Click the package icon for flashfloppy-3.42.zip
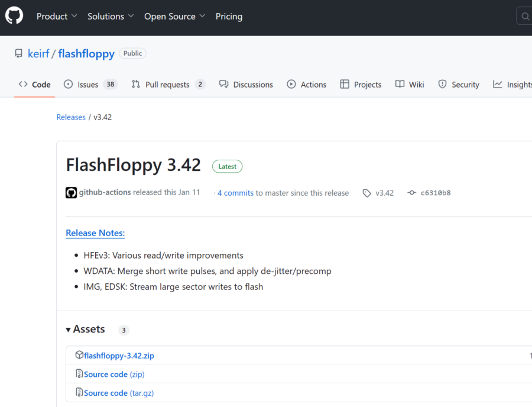Image resolution: width=532 pixels, height=407 pixels. (x=79, y=355)
